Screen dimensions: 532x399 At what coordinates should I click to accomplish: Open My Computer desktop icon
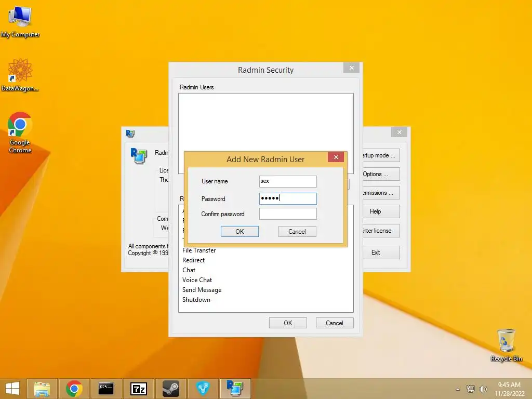coord(20,21)
